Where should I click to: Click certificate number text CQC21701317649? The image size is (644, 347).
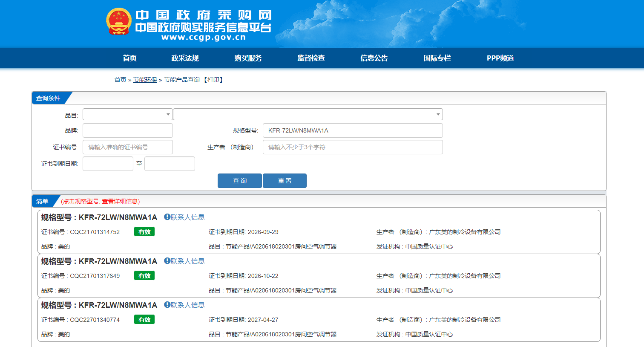pyautogui.click(x=95, y=276)
